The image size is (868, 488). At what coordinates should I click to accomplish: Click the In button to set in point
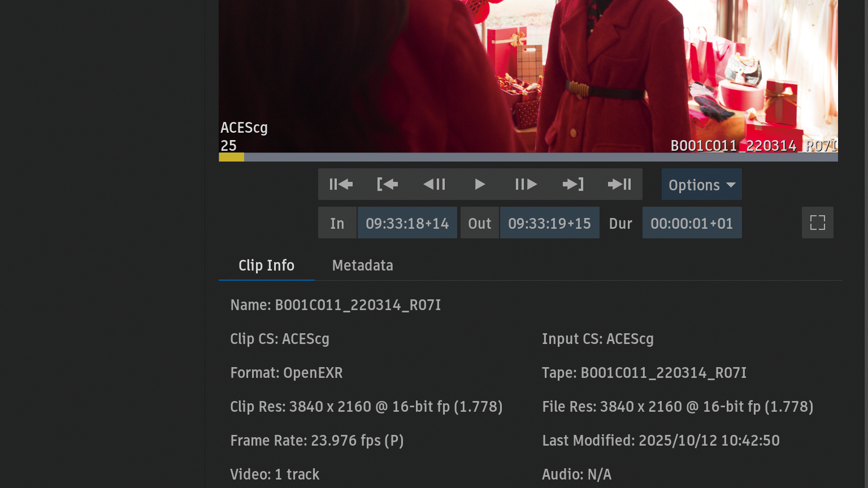coord(337,223)
